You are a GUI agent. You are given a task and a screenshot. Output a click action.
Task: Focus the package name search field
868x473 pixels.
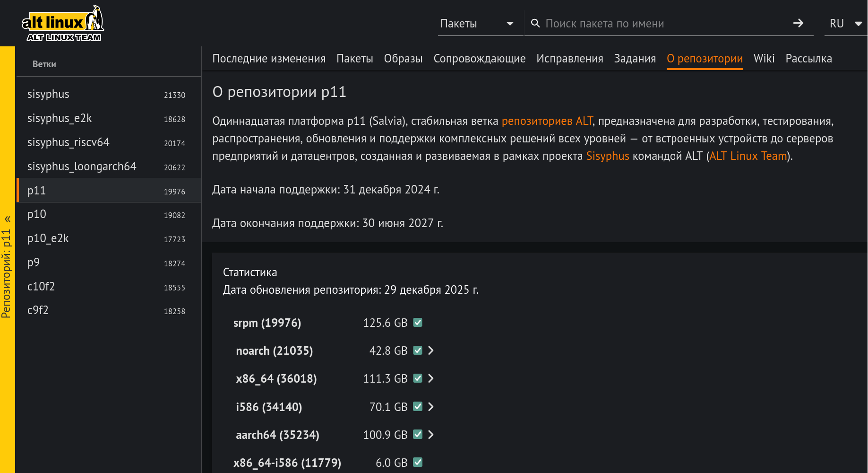click(x=662, y=24)
